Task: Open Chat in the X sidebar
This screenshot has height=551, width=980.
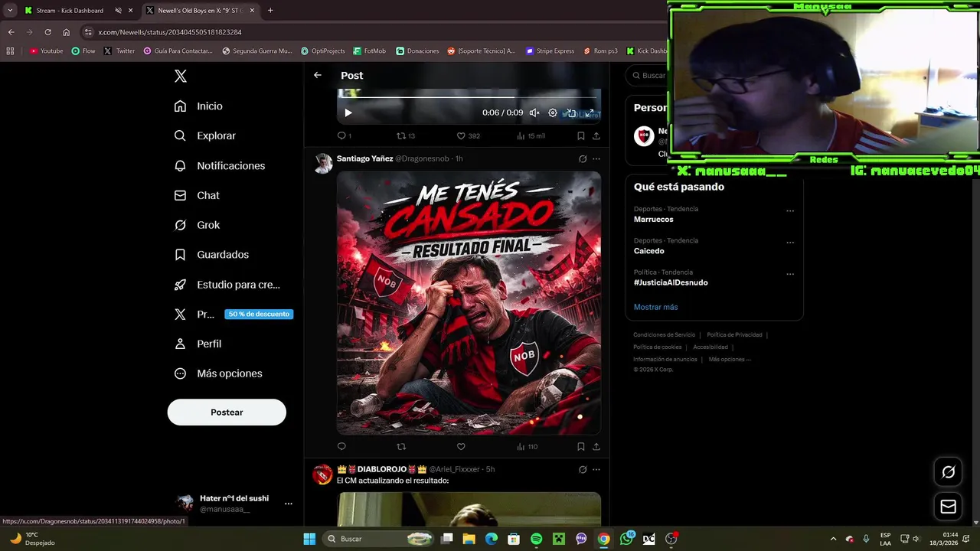Action: point(197,195)
